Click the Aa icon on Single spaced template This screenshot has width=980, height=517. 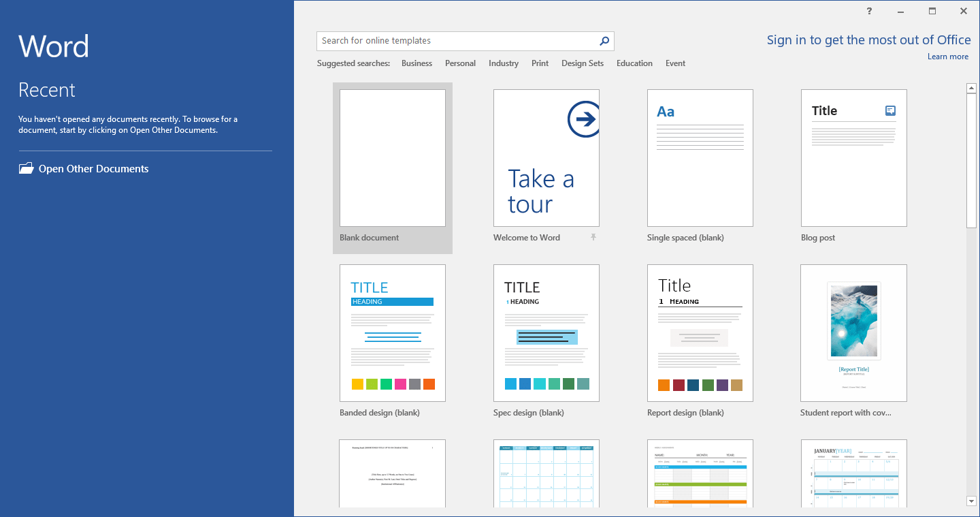(666, 111)
